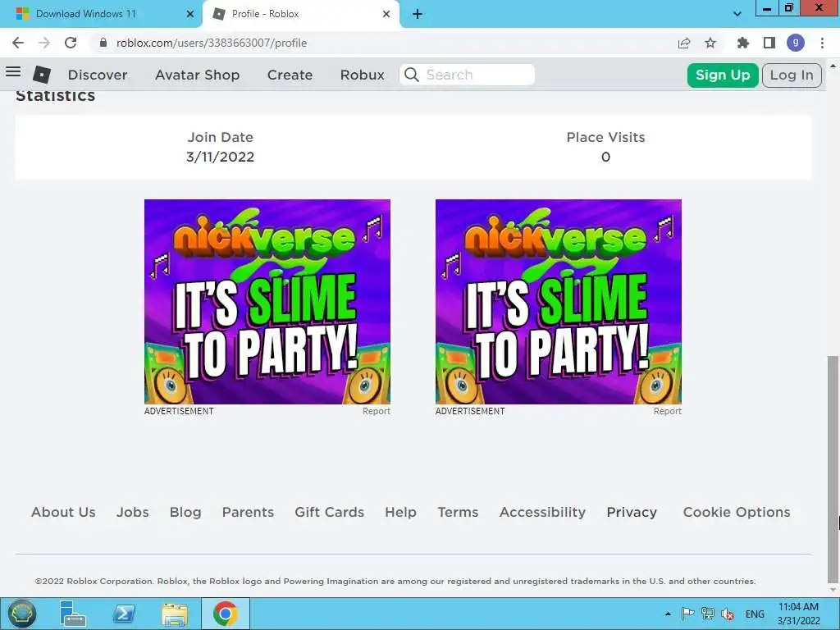
Task: Go back with the browser back arrow
Action: tap(18, 43)
